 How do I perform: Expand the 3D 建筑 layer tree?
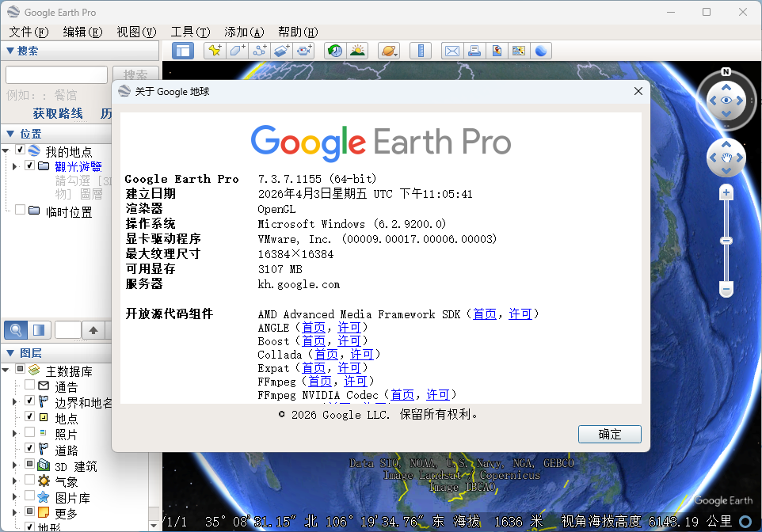point(14,465)
